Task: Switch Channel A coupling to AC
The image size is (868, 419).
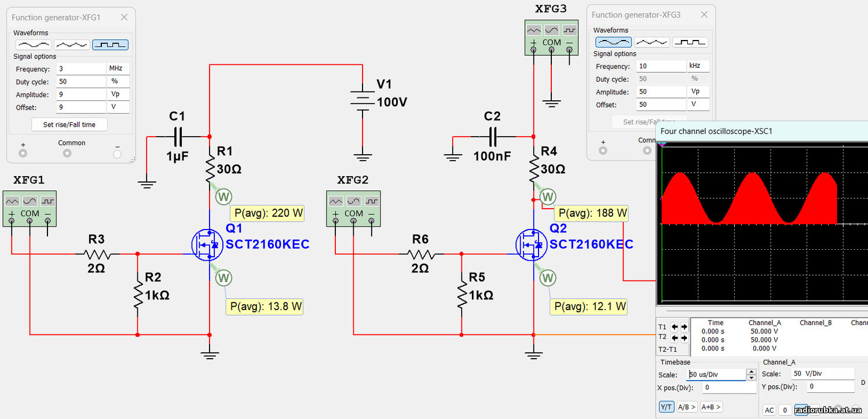Action: [x=769, y=410]
